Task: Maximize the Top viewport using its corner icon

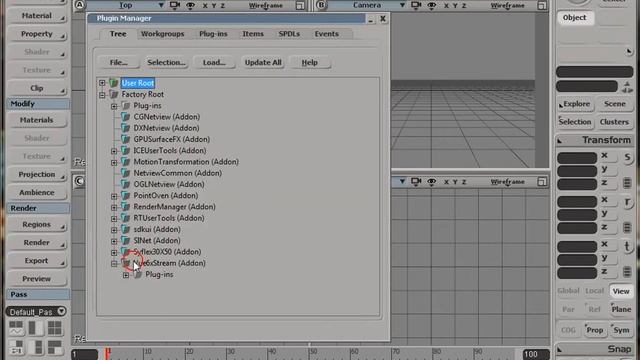Action: point(300,5)
